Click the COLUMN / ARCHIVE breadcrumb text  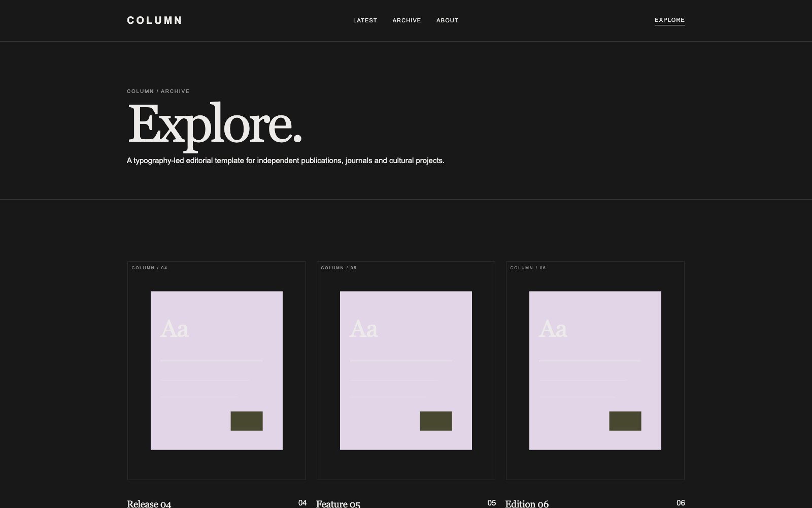158,91
